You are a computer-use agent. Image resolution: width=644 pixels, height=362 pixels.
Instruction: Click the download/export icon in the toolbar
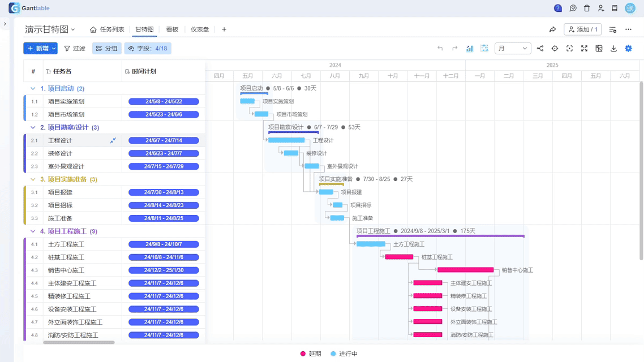click(613, 49)
